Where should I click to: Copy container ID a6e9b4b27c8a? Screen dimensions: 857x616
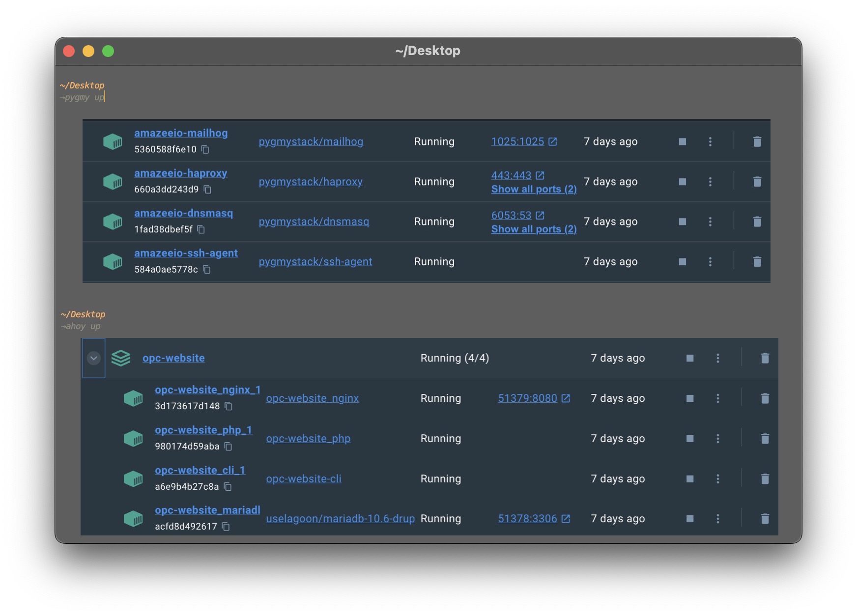coord(228,487)
